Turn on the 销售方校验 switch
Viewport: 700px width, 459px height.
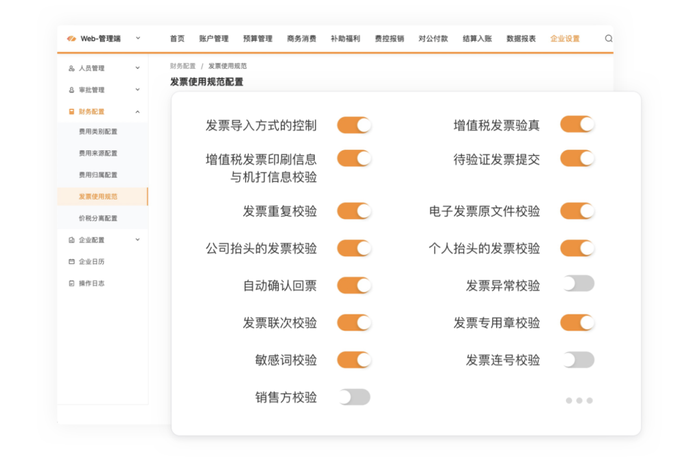pos(354,397)
